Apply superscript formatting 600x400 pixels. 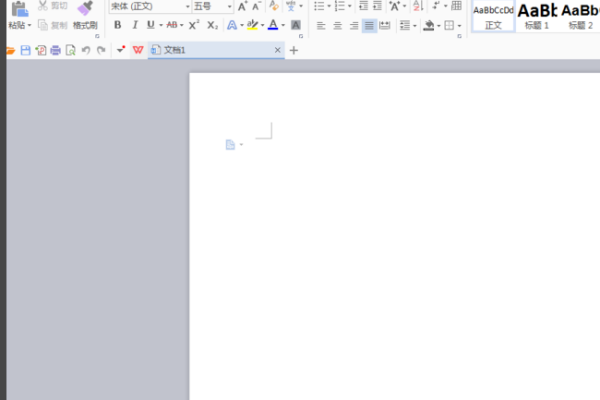pos(194,25)
